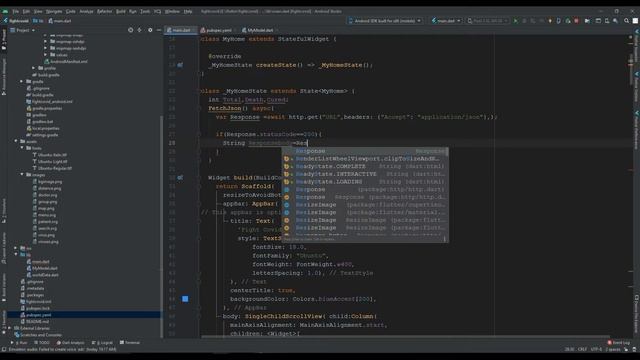Select AndroidManifest.xml in the project tree
The image size is (640, 360).
coord(69,62)
